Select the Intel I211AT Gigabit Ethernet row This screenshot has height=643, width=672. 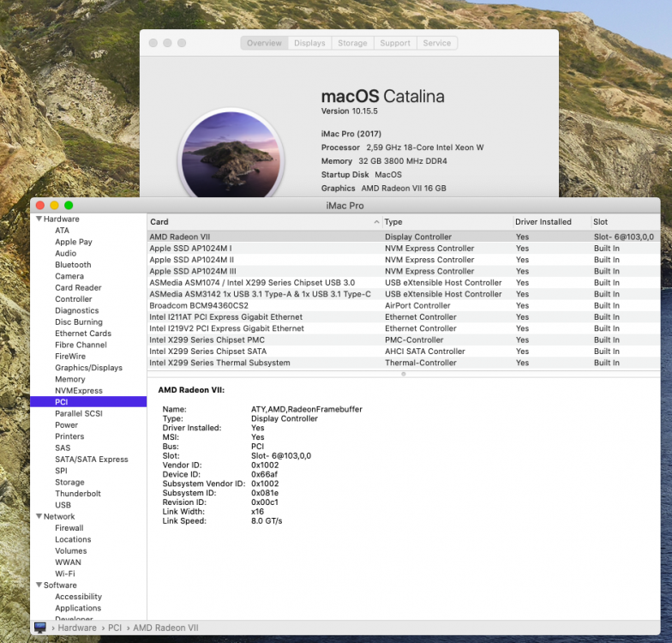pos(403,317)
